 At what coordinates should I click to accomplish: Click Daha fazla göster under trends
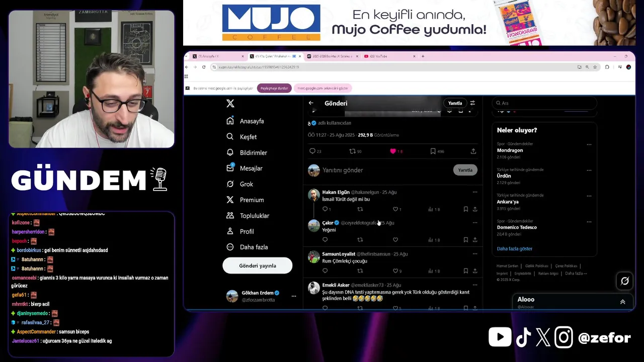(515, 249)
